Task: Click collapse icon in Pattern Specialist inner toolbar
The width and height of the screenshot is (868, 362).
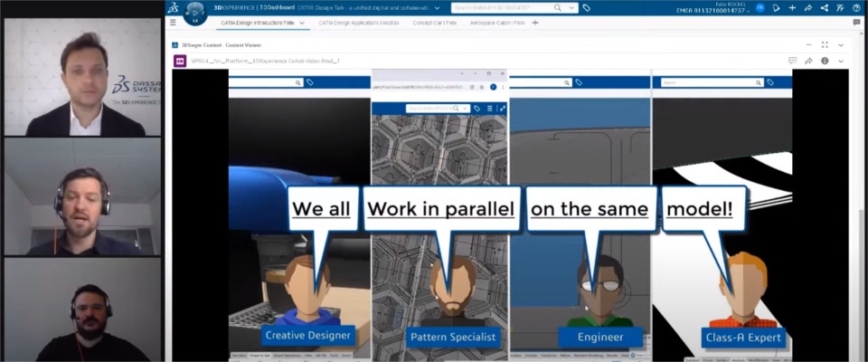Action: point(502,109)
